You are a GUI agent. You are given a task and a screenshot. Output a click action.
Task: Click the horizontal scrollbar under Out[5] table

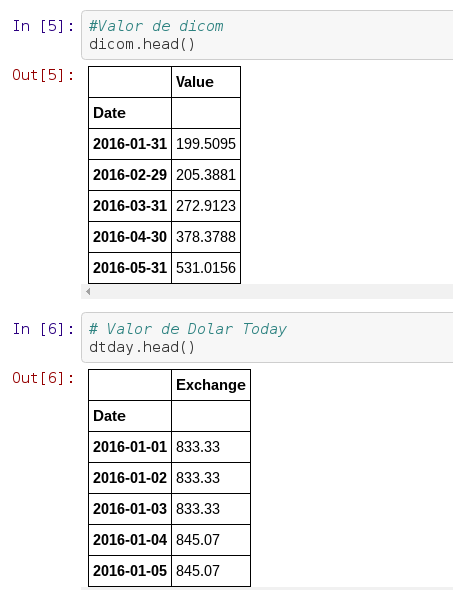click(x=267, y=291)
